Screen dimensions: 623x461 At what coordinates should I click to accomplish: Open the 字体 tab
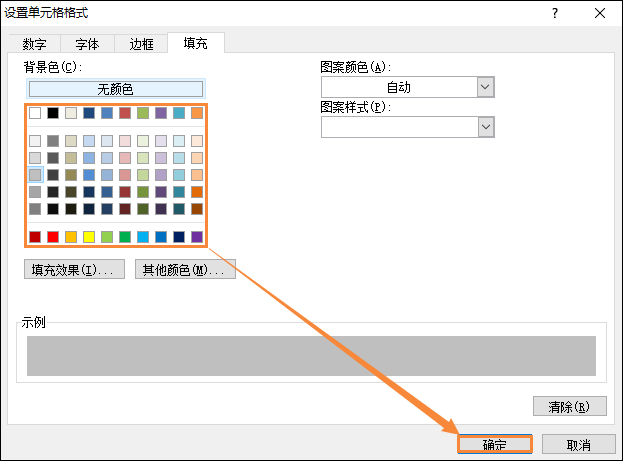tap(87, 44)
